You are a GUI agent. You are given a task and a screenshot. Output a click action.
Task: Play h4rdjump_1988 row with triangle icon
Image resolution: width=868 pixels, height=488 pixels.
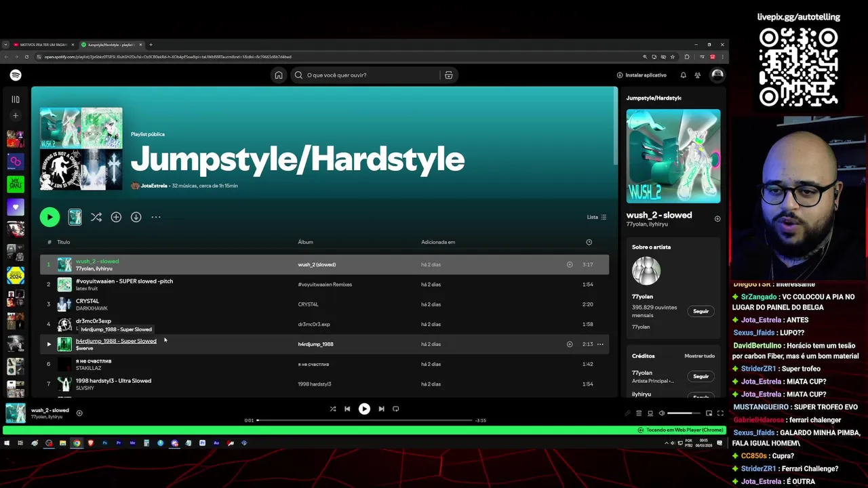point(49,344)
